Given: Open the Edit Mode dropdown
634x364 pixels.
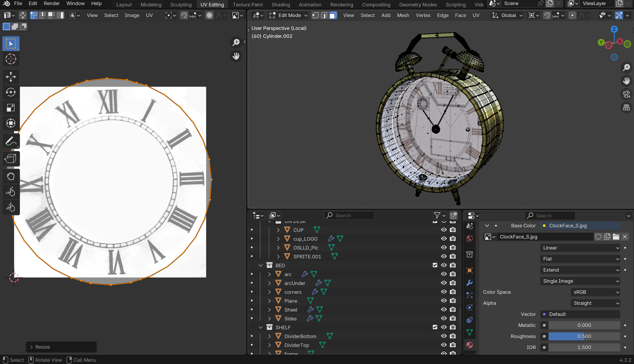Looking at the screenshot, I should tap(288, 15).
